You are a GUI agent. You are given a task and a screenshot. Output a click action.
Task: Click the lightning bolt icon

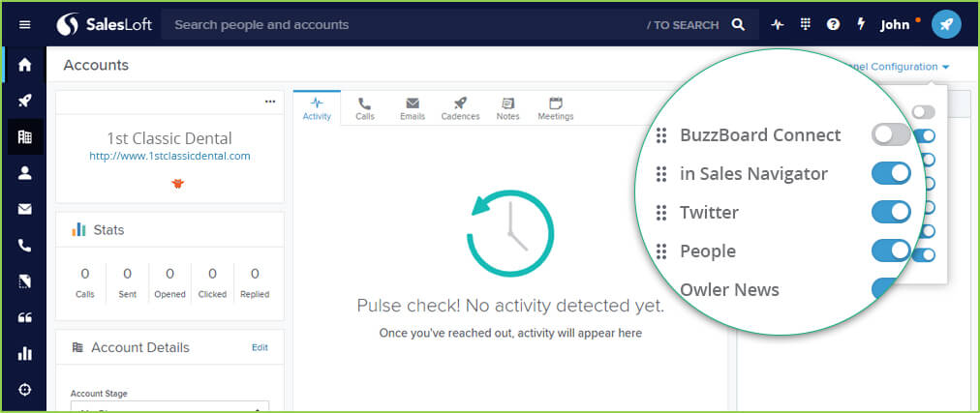pos(861,24)
